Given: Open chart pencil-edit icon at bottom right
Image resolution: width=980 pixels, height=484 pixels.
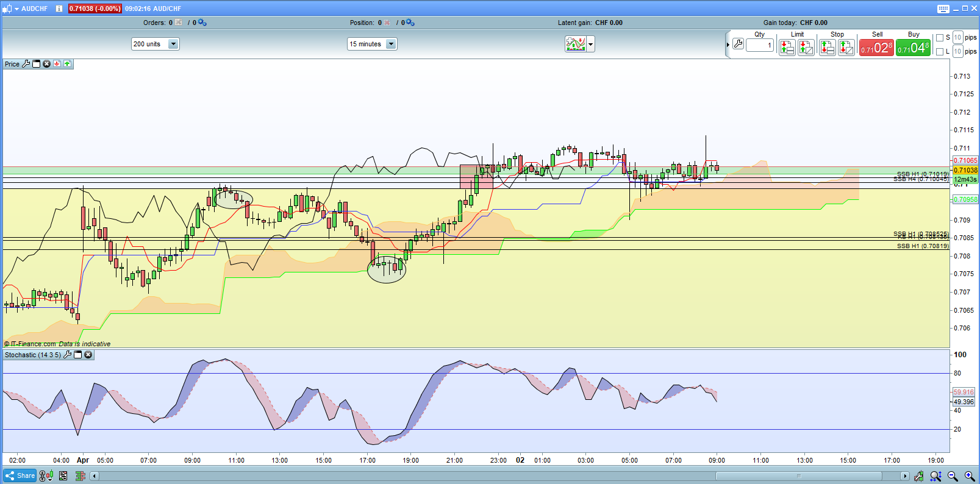Looking at the screenshot, I should pos(918,476).
